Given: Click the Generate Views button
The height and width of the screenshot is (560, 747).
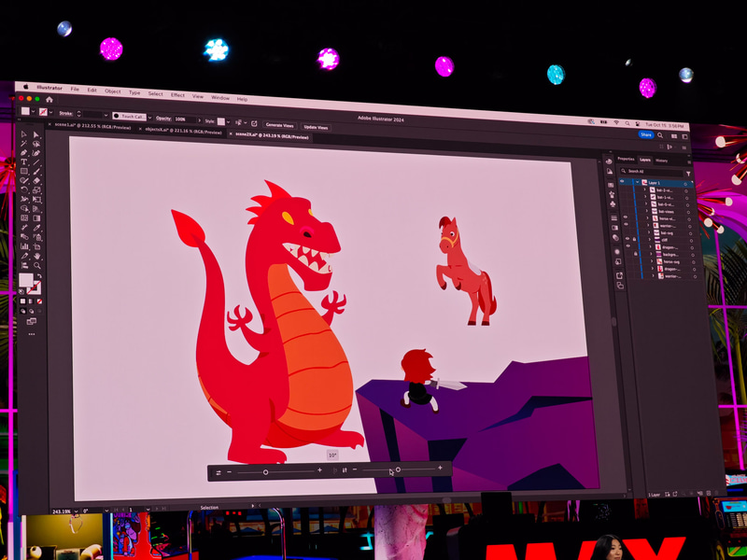Looking at the screenshot, I should point(282,124).
